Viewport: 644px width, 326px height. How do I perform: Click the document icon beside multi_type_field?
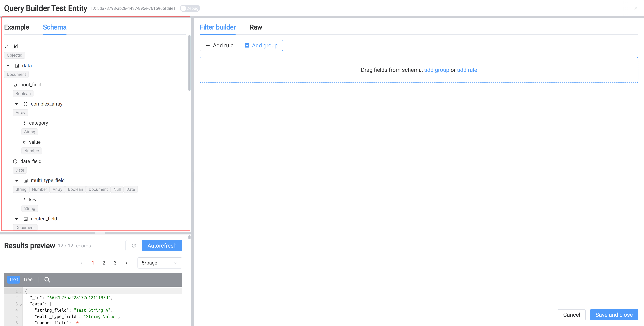pos(25,180)
